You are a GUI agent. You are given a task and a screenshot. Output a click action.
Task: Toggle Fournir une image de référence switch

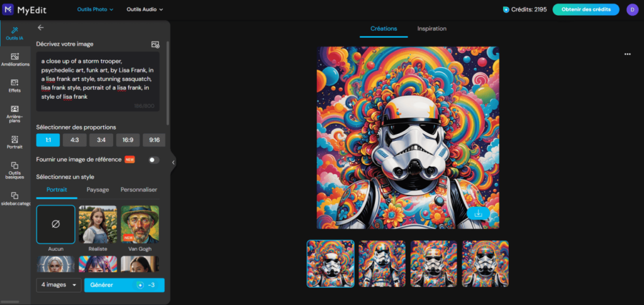click(x=154, y=160)
